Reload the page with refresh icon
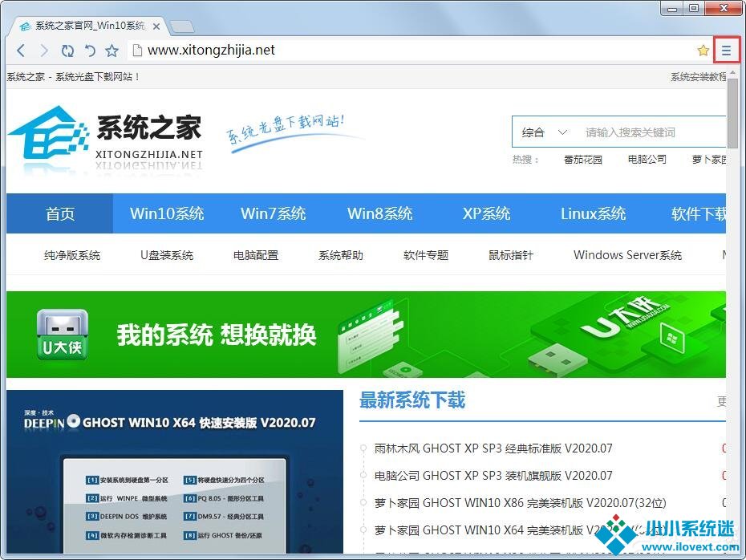The height and width of the screenshot is (560, 746). (x=67, y=51)
